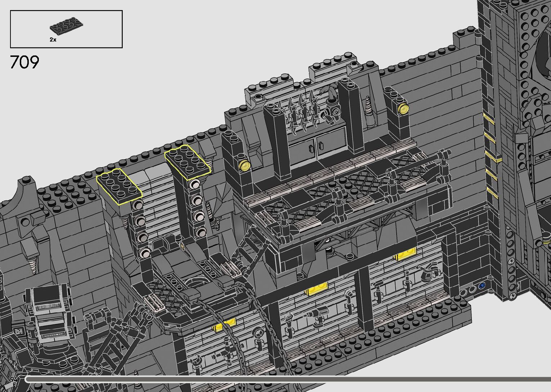Click page number 94
The height and width of the screenshot is (392, 551).
tap(14, 379)
